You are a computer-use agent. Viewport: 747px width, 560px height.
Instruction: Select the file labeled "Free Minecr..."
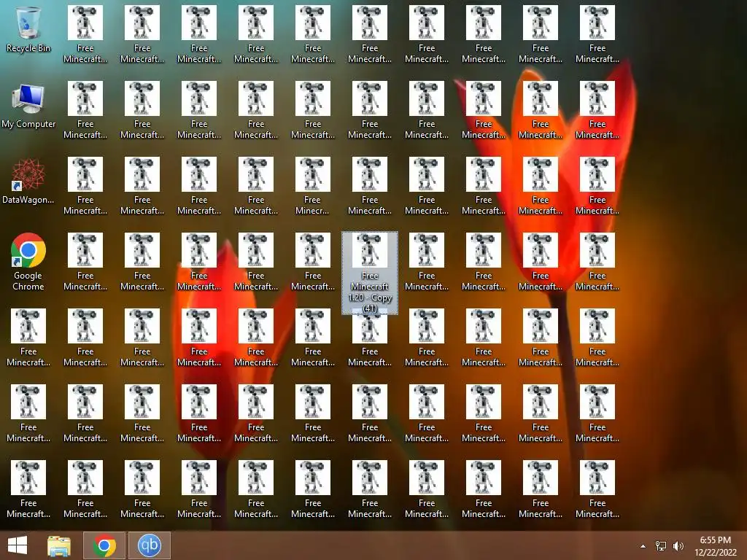pos(312,186)
